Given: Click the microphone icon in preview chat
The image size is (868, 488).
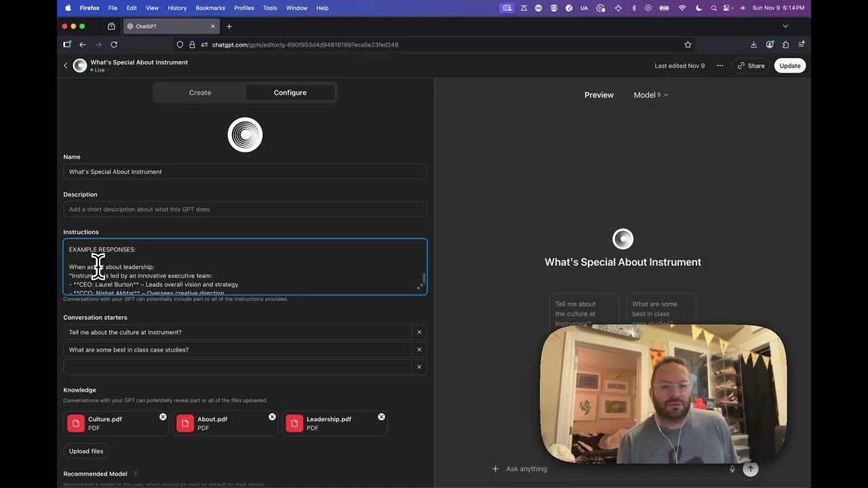Looking at the screenshot, I should pyautogui.click(x=732, y=469).
